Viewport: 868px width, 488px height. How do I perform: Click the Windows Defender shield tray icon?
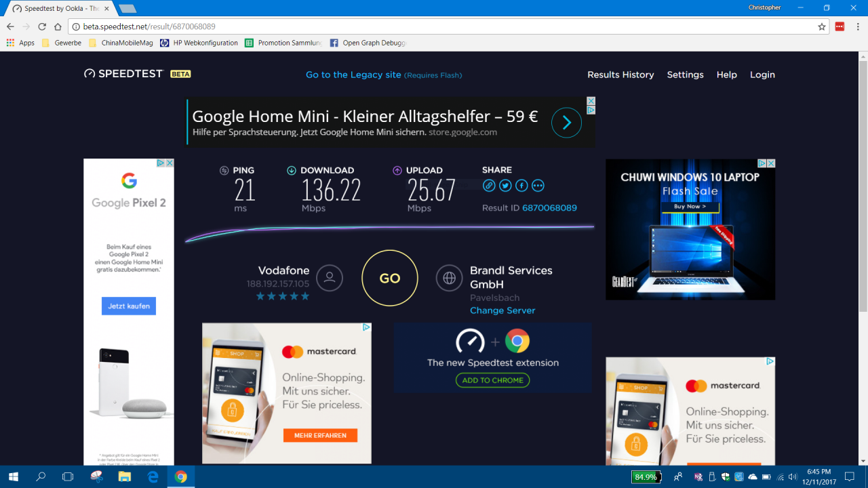click(726, 476)
